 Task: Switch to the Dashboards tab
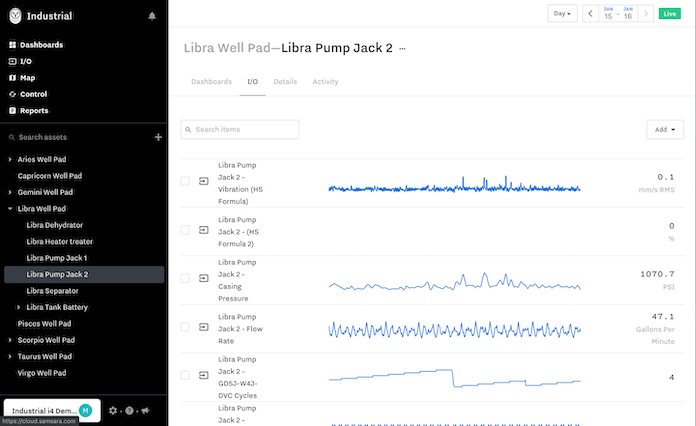[211, 82]
